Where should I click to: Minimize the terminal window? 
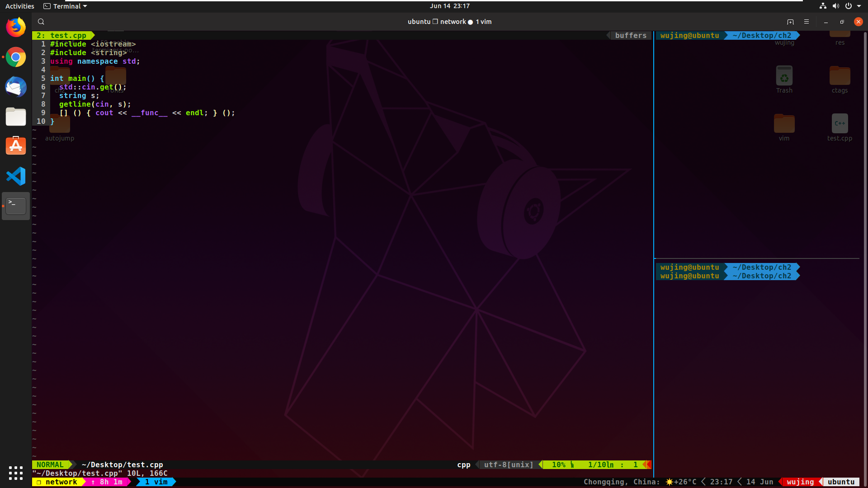[826, 22]
